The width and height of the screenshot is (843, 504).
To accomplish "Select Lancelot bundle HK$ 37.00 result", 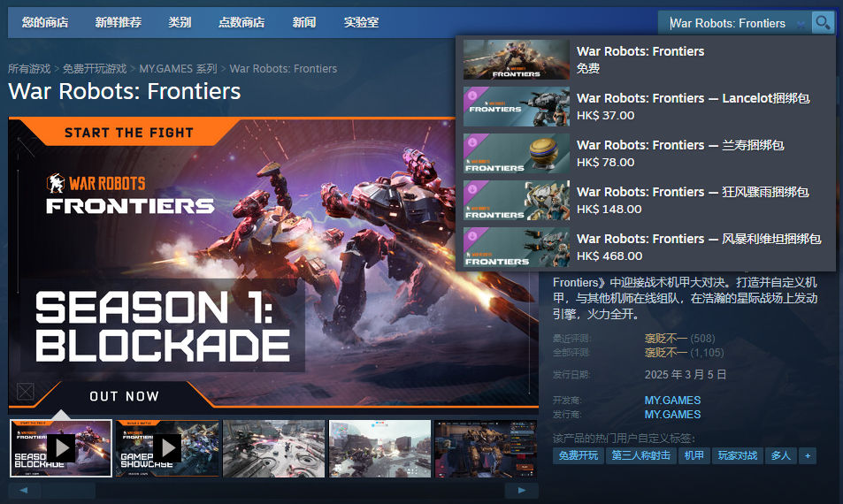I will coord(645,106).
